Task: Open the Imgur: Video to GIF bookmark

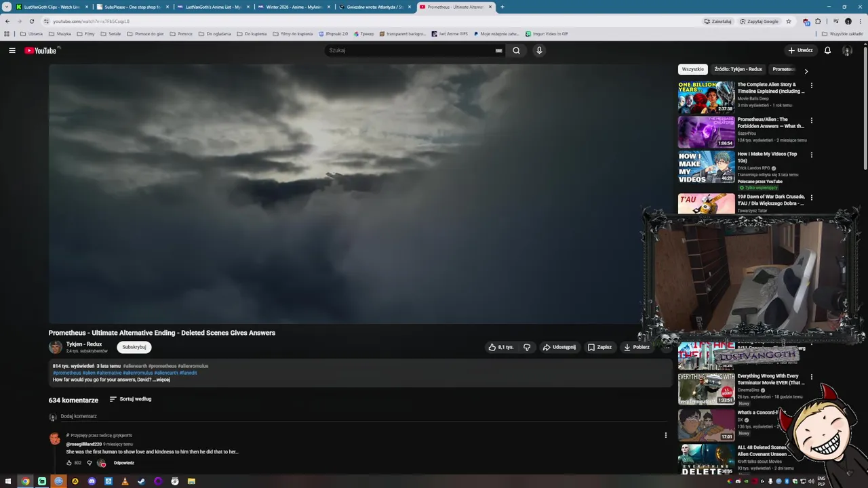Action: click(547, 33)
